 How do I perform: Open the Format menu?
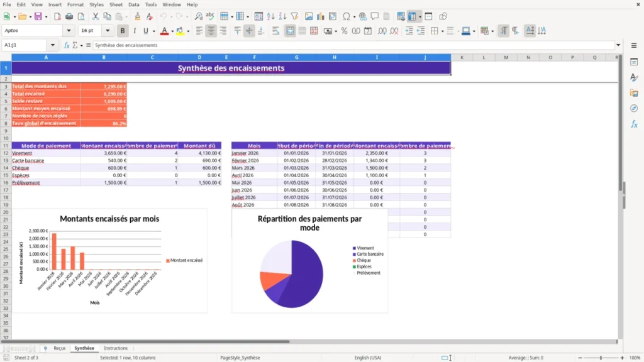[75, 4]
